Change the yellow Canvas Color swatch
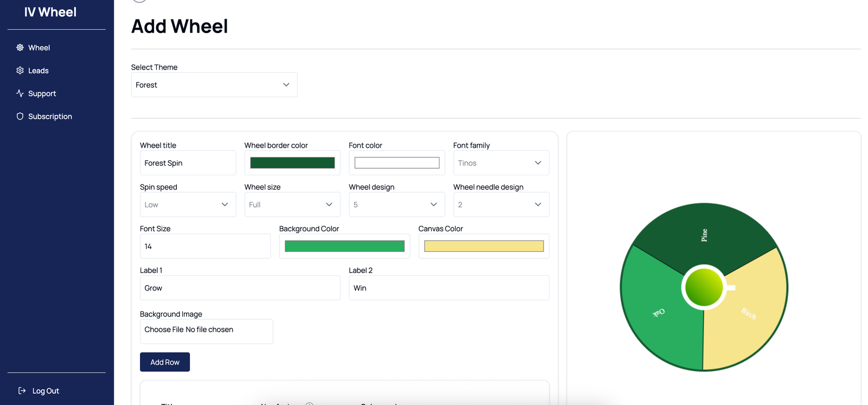The image size is (868, 405). (x=483, y=246)
